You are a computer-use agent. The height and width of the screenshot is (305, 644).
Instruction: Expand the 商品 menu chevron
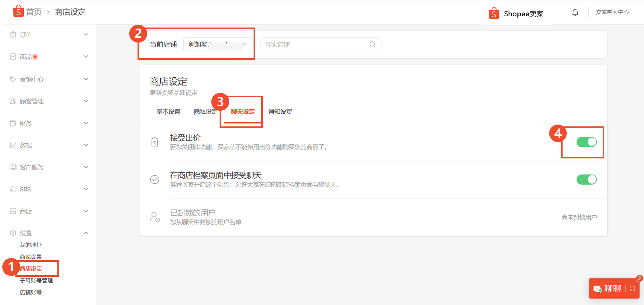[86, 57]
